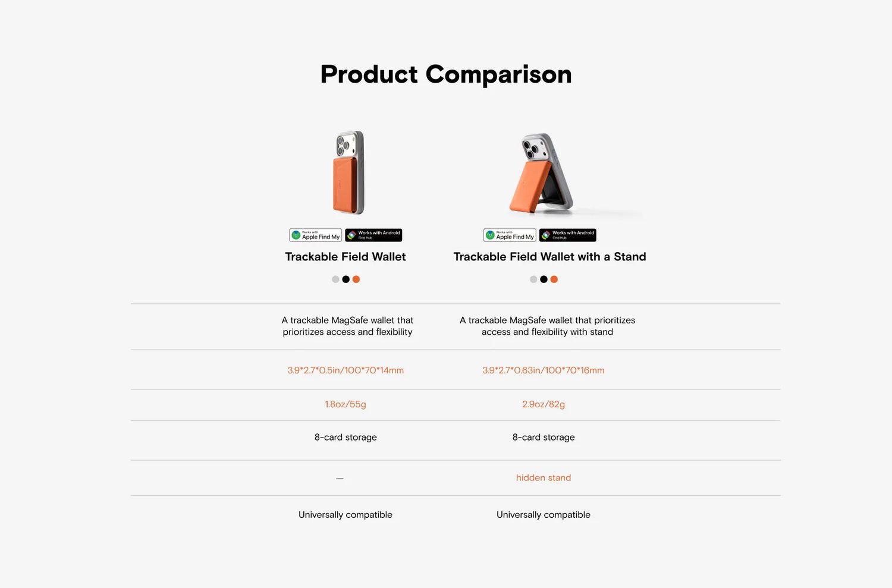
Task: Click the hidden stand feature text
Action: pyautogui.click(x=544, y=477)
